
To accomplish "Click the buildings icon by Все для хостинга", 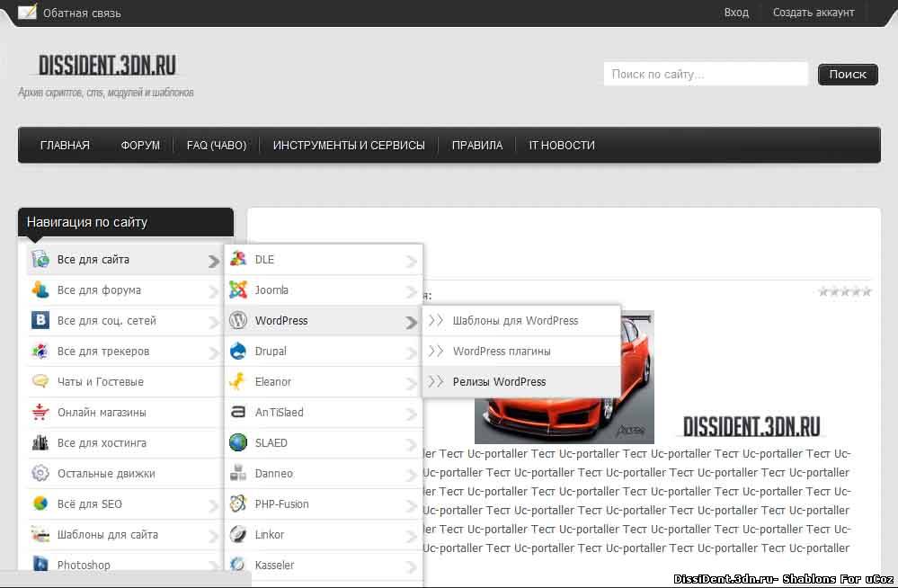I will coord(40,442).
